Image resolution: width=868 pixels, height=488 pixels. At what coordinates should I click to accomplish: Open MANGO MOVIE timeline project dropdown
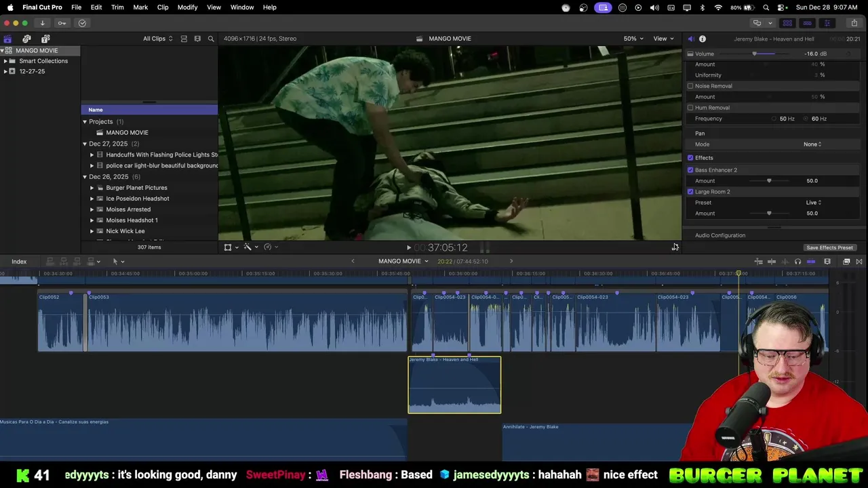pos(403,262)
